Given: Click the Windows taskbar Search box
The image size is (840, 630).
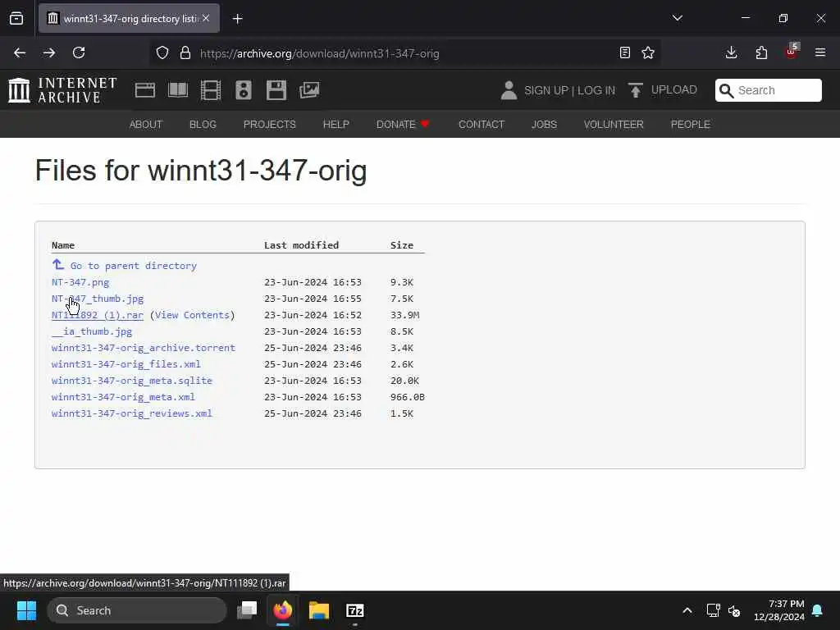Looking at the screenshot, I should click(x=137, y=610).
